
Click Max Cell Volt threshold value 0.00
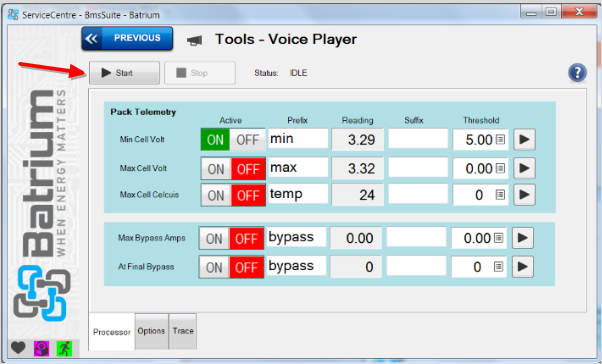click(479, 169)
